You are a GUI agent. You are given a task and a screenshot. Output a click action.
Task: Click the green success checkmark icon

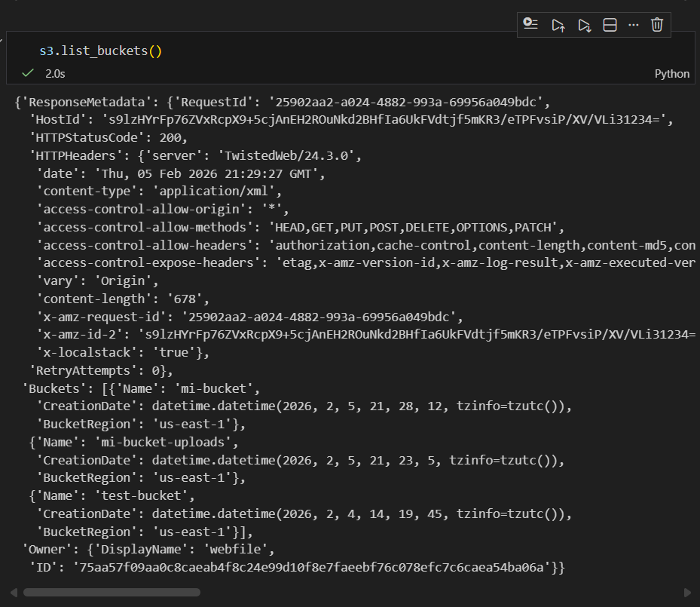28,73
